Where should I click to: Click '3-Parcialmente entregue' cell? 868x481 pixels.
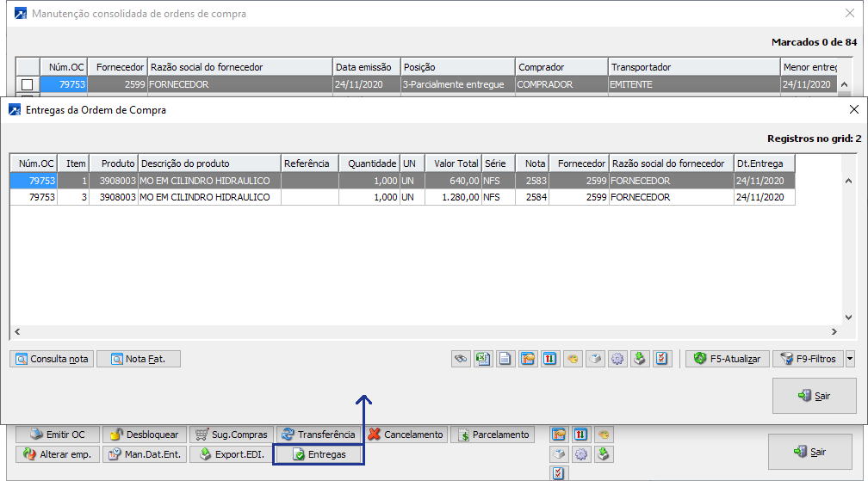tap(458, 84)
